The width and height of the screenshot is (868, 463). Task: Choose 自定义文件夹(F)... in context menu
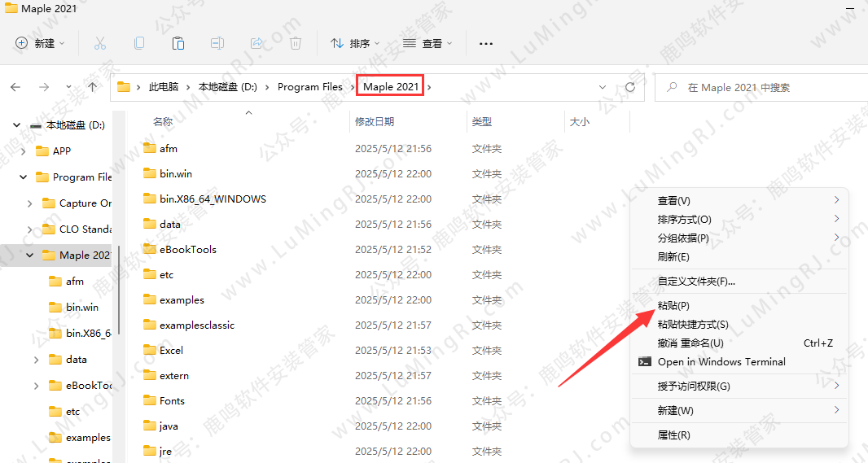(x=739, y=281)
